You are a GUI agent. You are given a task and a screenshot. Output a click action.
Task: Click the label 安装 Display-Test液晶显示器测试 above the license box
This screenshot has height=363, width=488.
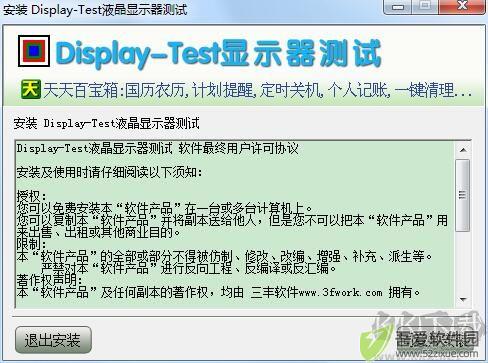coord(107,123)
